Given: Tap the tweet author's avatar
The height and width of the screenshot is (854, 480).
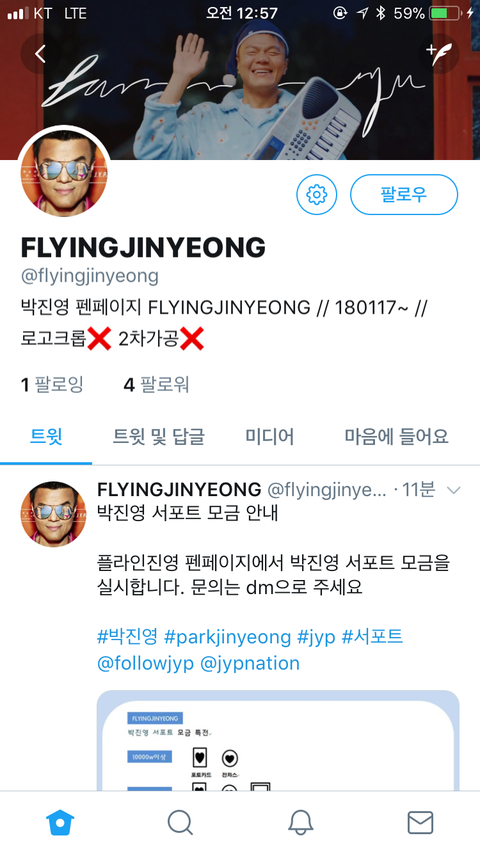Looking at the screenshot, I should pos(53,514).
